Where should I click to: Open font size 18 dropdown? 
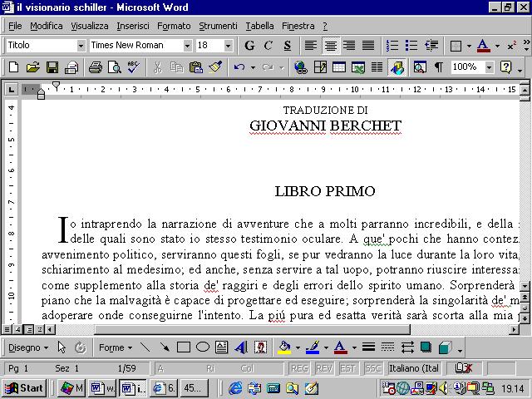(229, 46)
